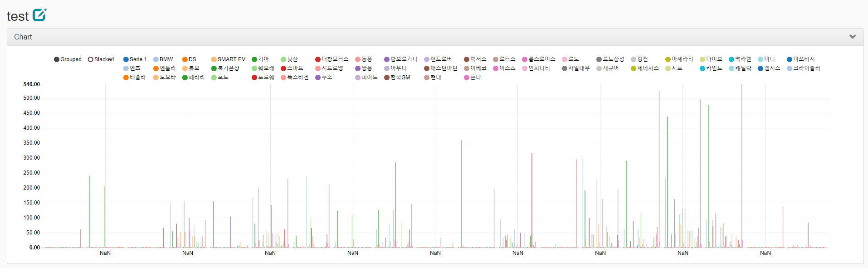The width and height of the screenshot is (868, 268).
Task: Toggle the 벤틀리 legend series
Action: tap(165, 68)
